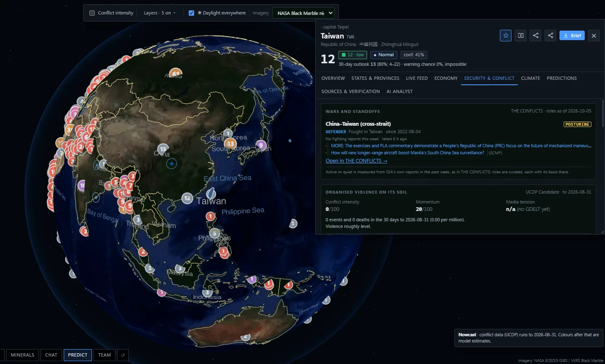Select the orange 43 marker near Korea
Viewport: 605px width, 364px height.
point(230,144)
